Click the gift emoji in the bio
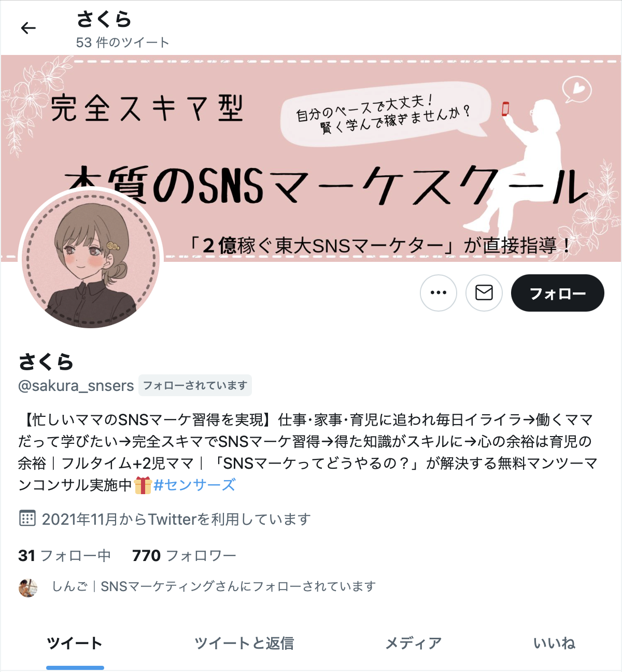The height and width of the screenshot is (672, 622). click(143, 485)
